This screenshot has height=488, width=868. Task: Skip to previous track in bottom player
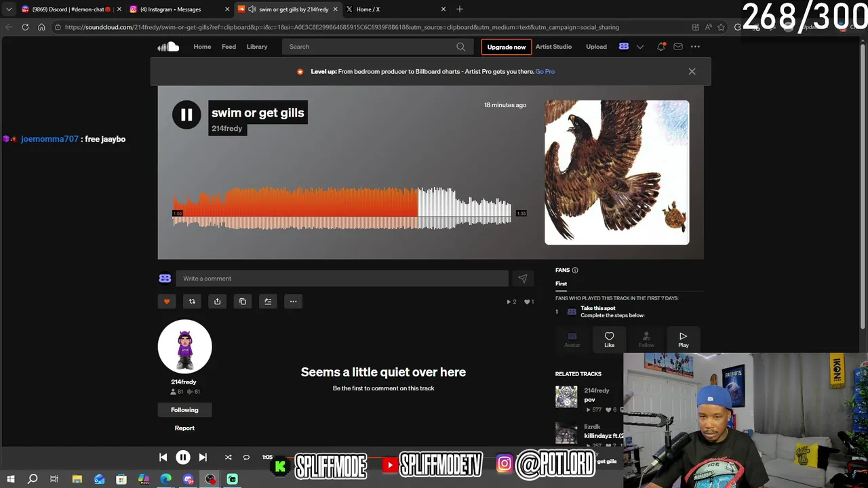[x=163, y=457]
